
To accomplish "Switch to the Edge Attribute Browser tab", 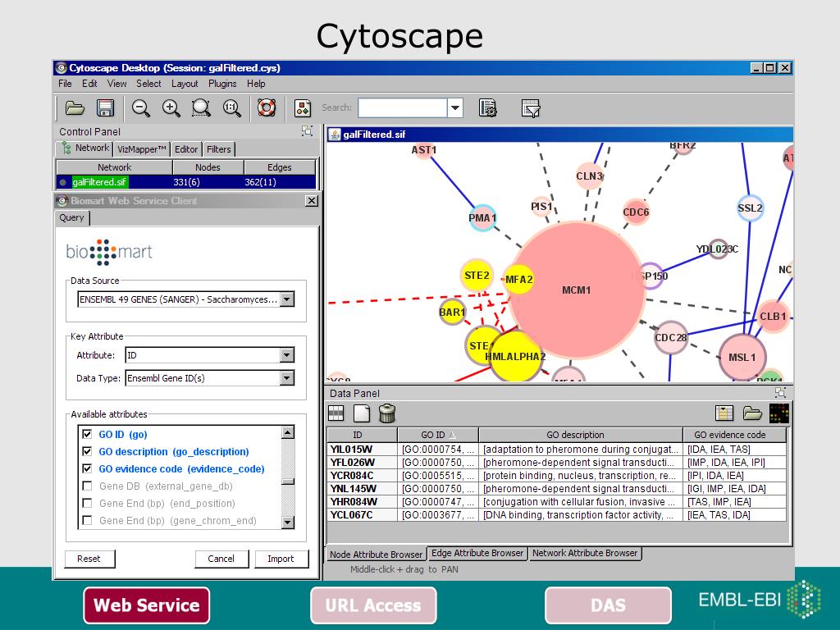I will click(x=477, y=553).
